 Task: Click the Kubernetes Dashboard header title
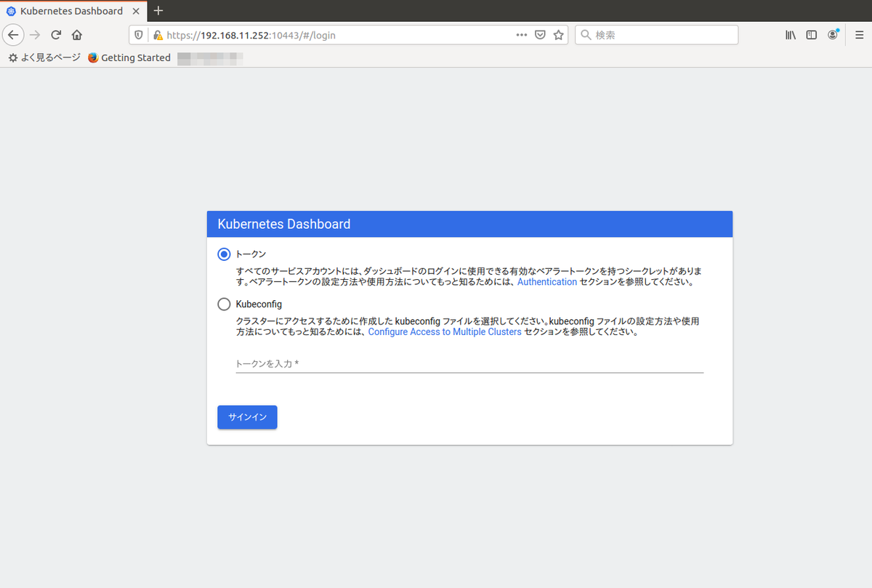[284, 224]
